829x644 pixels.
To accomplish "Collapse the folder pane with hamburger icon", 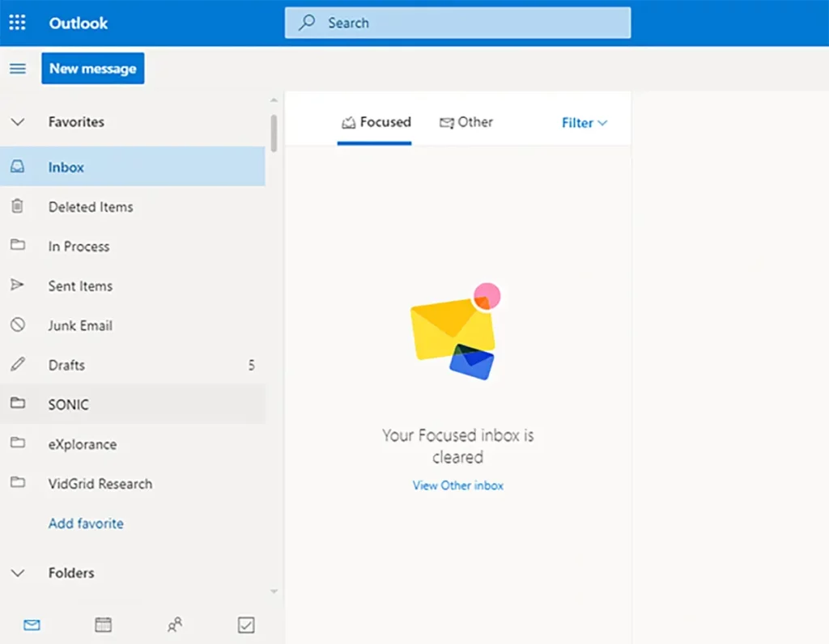I will pos(17,68).
